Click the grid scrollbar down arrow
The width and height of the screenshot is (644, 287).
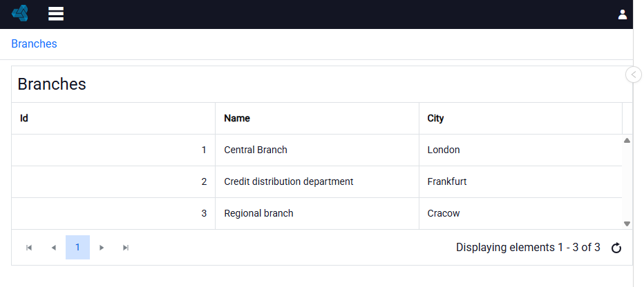pos(627,224)
